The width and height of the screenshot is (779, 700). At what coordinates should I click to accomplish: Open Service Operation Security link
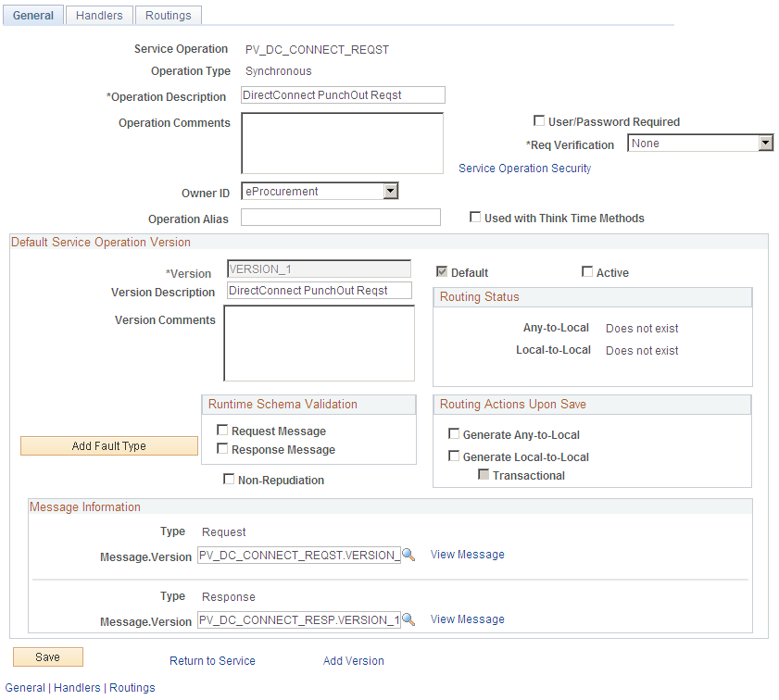tap(524, 169)
